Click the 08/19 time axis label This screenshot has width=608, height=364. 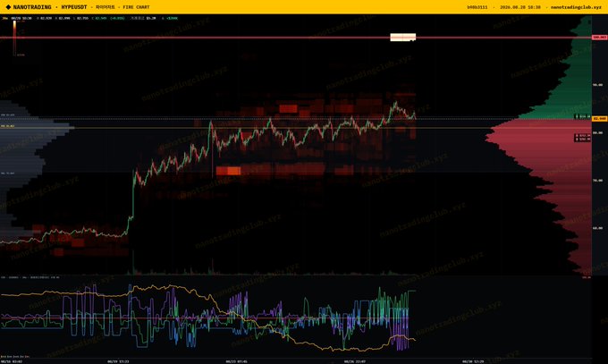(x=118, y=361)
